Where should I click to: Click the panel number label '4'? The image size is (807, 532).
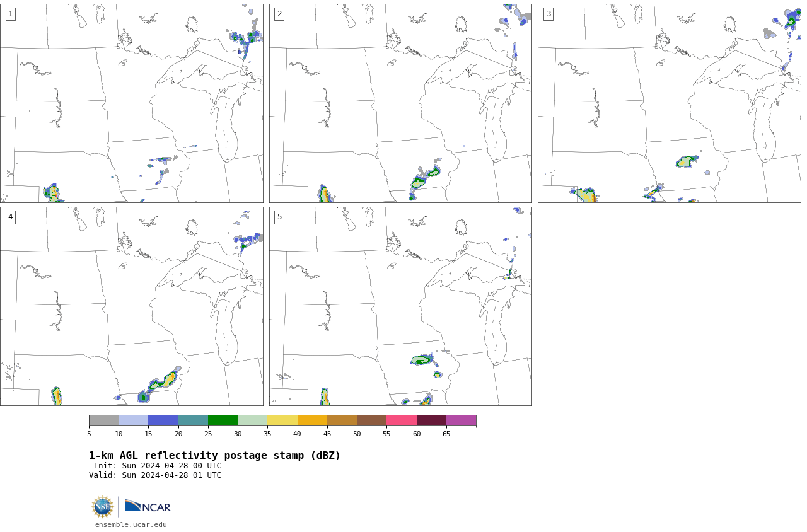10,217
